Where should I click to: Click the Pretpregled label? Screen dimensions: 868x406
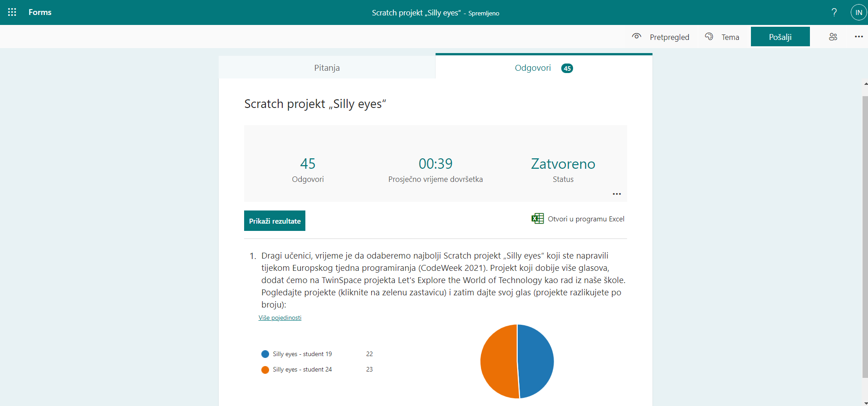pyautogui.click(x=669, y=37)
